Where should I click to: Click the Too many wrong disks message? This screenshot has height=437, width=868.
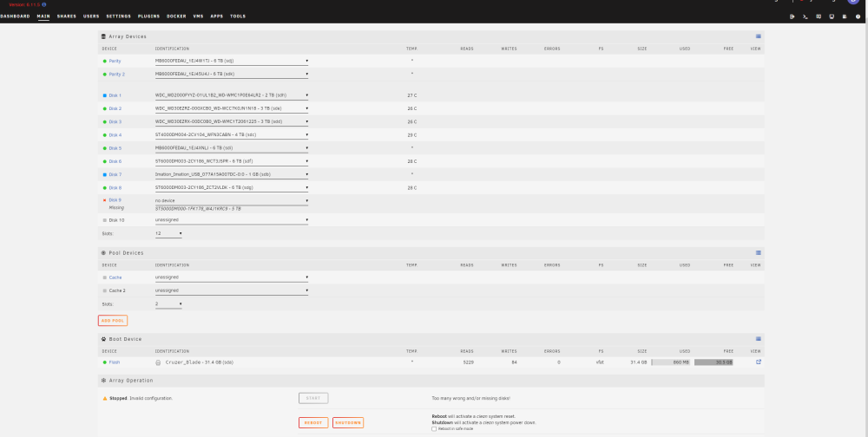[471, 398]
